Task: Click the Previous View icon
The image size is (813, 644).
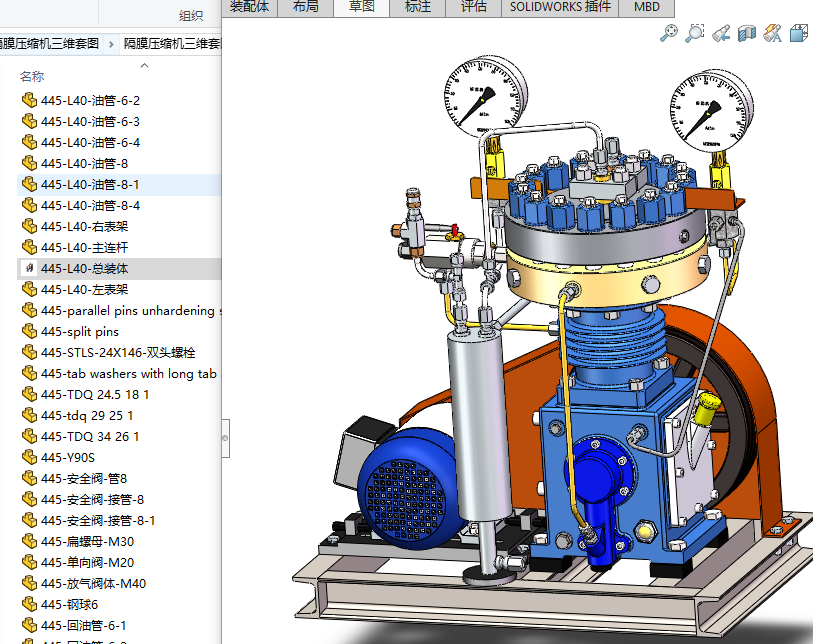Action: (x=721, y=33)
